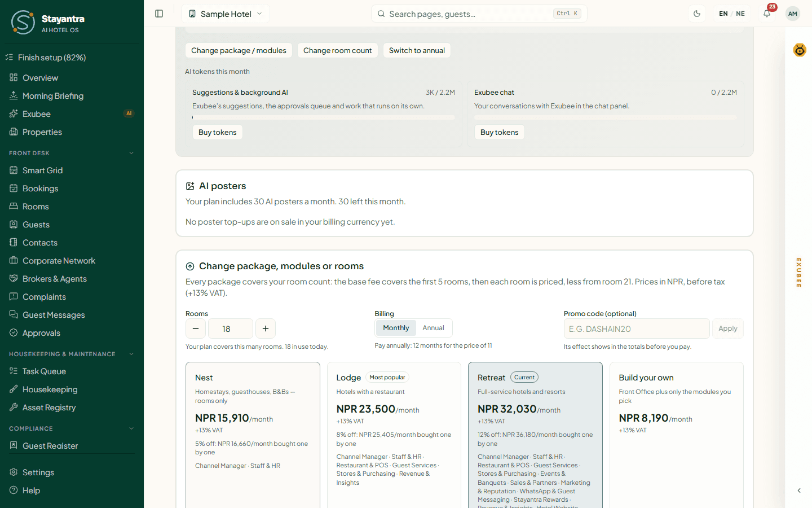Click the Exubee chat token usage bar

click(606, 117)
